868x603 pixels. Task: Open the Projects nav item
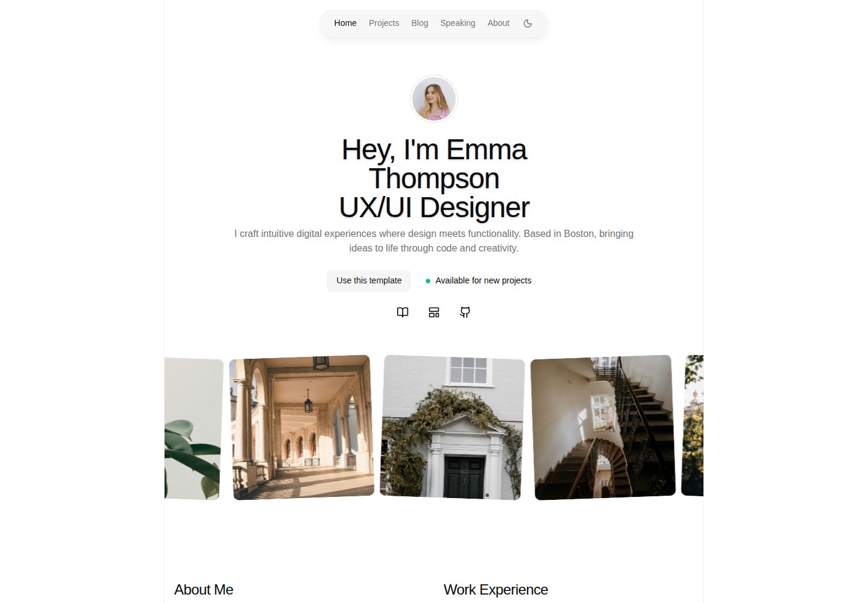384,23
